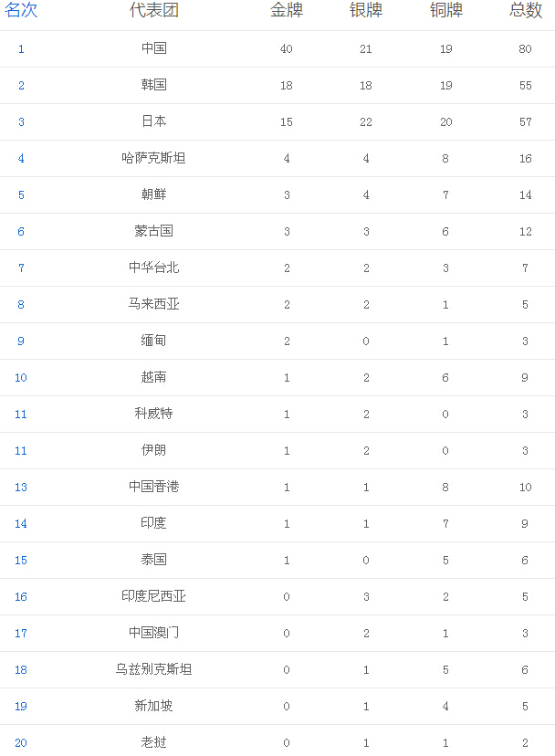Image resolution: width=555 pixels, height=756 pixels.
Task: Select the 蒙古国 row name
Action: pos(153,231)
